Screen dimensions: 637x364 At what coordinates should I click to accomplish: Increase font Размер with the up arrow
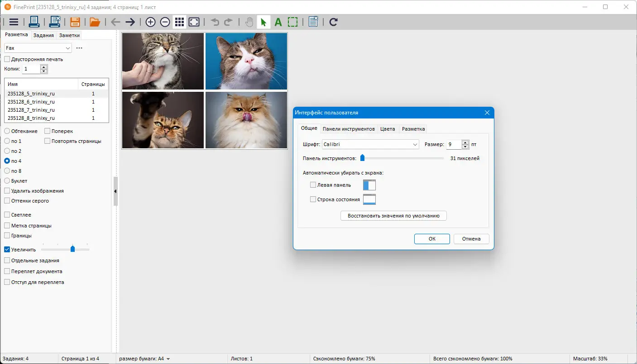pos(465,142)
